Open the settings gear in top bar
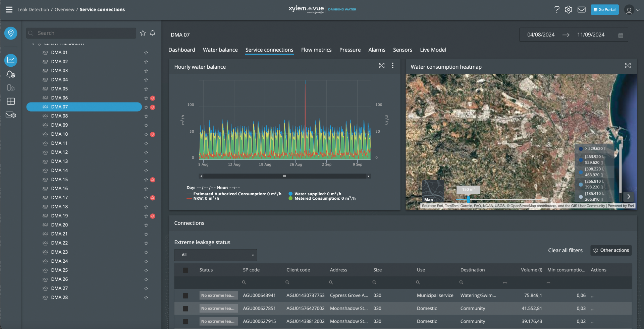This screenshot has height=329, width=644. pyautogui.click(x=569, y=10)
